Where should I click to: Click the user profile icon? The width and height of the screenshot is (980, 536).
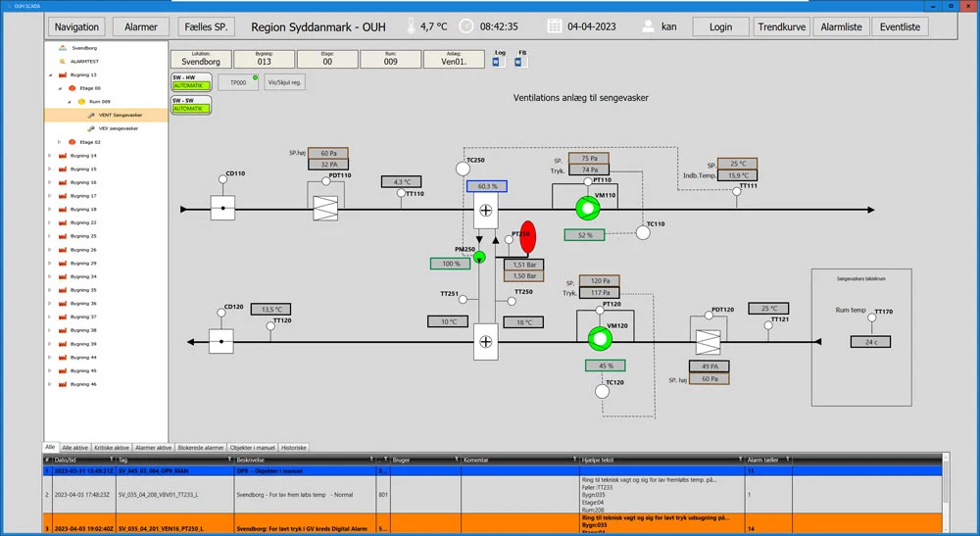pyautogui.click(x=648, y=26)
